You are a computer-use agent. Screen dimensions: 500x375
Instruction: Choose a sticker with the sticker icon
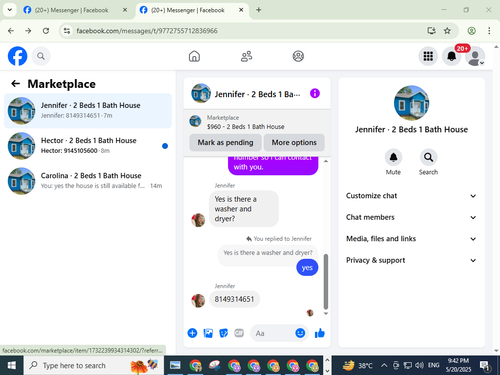pyautogui.click(x=223, y=333)
